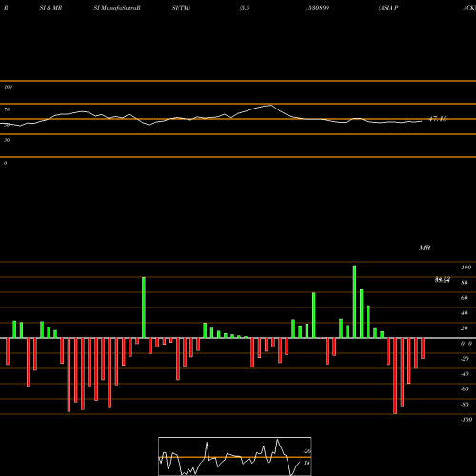The image size is (476, 476).
Task: Click the -40 label on MR axis
Action: (465, 374)
